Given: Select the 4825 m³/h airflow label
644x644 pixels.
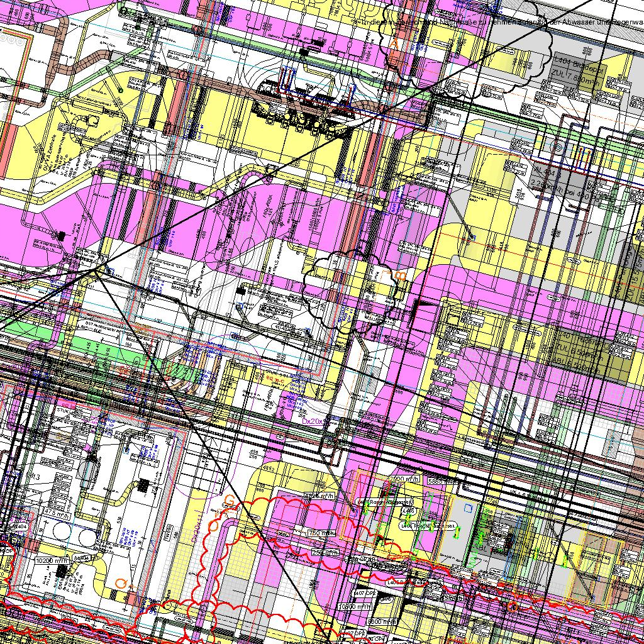Looking at the screenshot, I should tap(320, 496).
